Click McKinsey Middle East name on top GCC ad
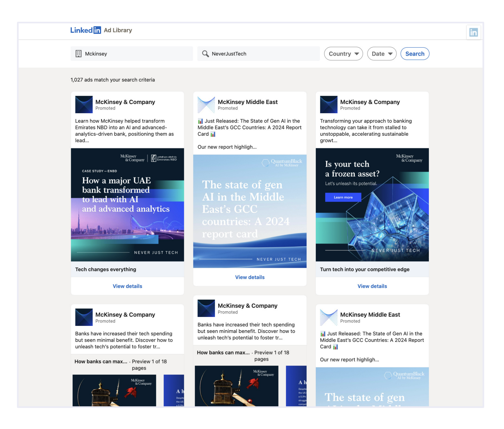 tap(248, 102)
